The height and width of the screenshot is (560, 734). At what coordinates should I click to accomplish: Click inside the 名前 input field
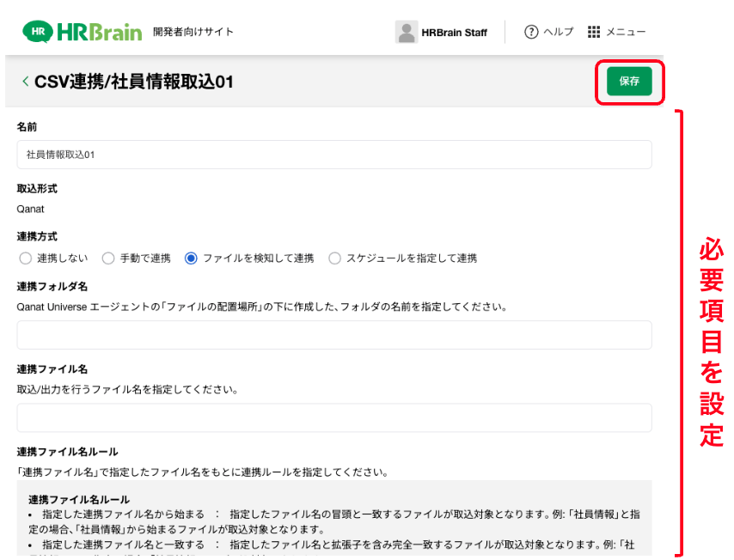pos(335,155)
